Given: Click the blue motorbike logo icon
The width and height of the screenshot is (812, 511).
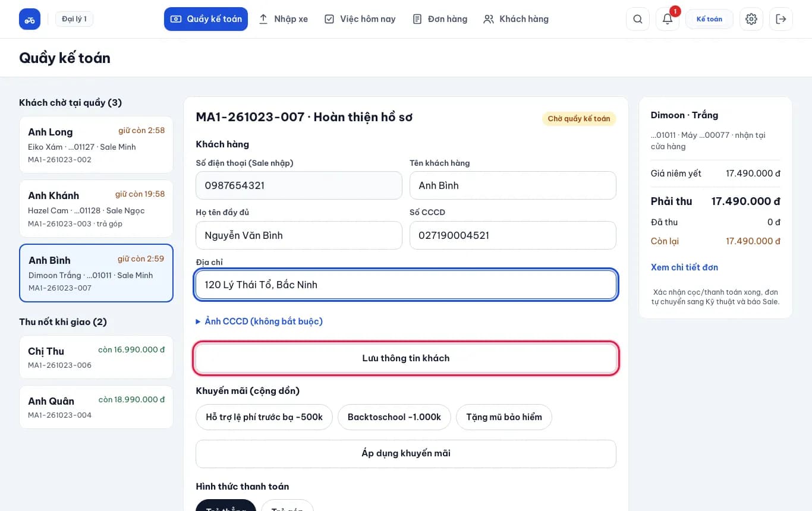Looking at the screenshot, I should click(x=30, y=19).
